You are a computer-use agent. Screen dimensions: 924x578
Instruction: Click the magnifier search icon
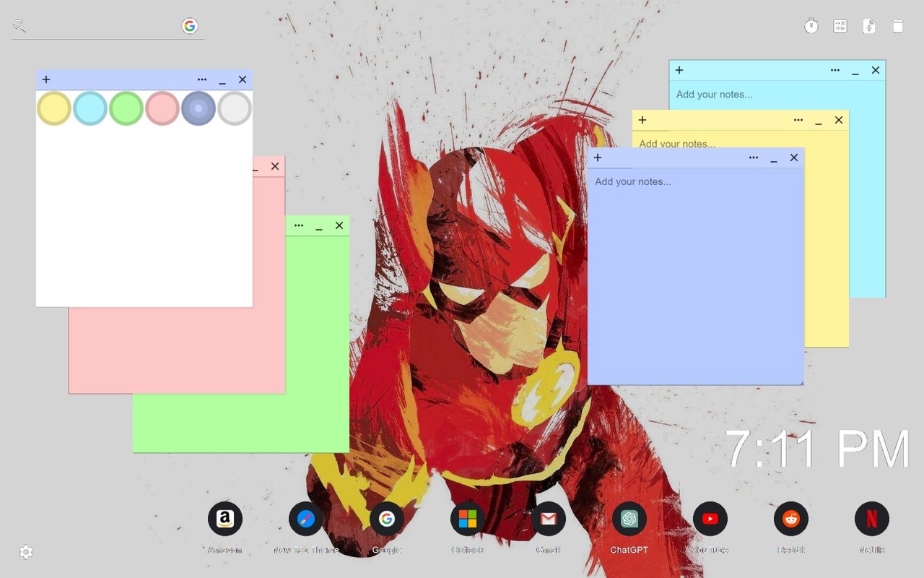[x=19, y=26]
